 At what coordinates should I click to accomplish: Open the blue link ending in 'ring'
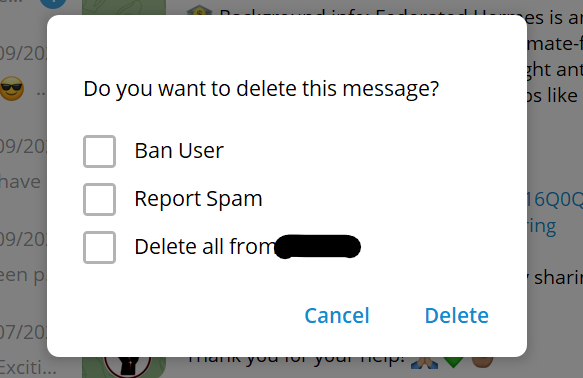click(542, 226)
